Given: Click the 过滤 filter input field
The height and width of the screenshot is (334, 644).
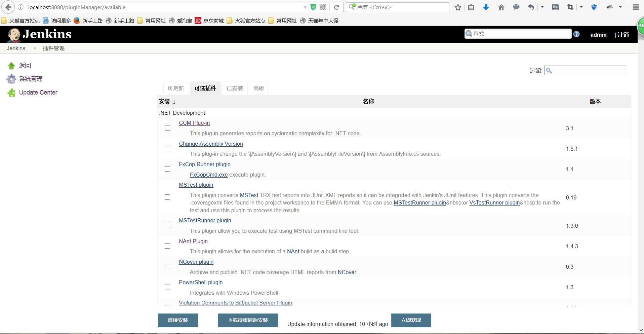Looking at the screenshot, I should tap(585, 70).
